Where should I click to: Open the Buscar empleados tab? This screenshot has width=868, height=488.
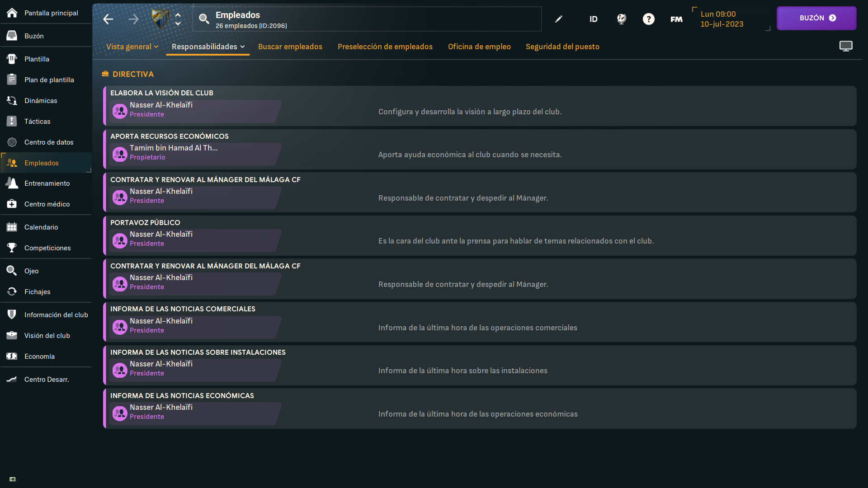tap(290, 47)
